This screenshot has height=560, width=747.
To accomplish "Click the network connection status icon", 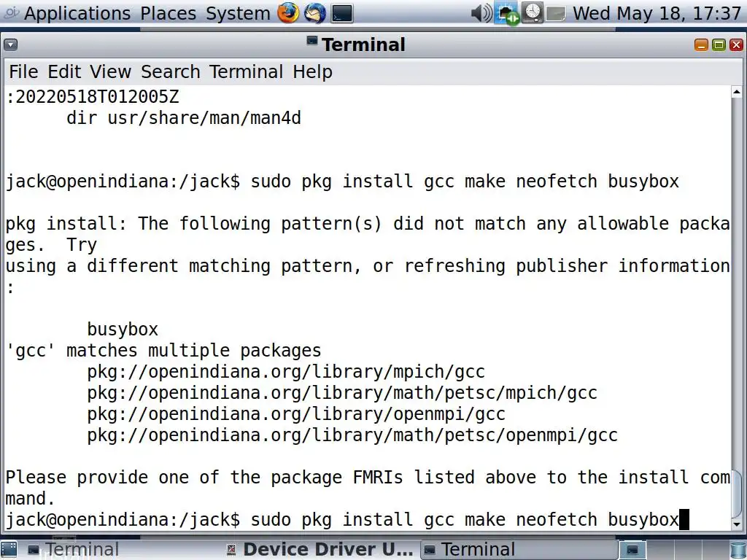I will [507, 13].
